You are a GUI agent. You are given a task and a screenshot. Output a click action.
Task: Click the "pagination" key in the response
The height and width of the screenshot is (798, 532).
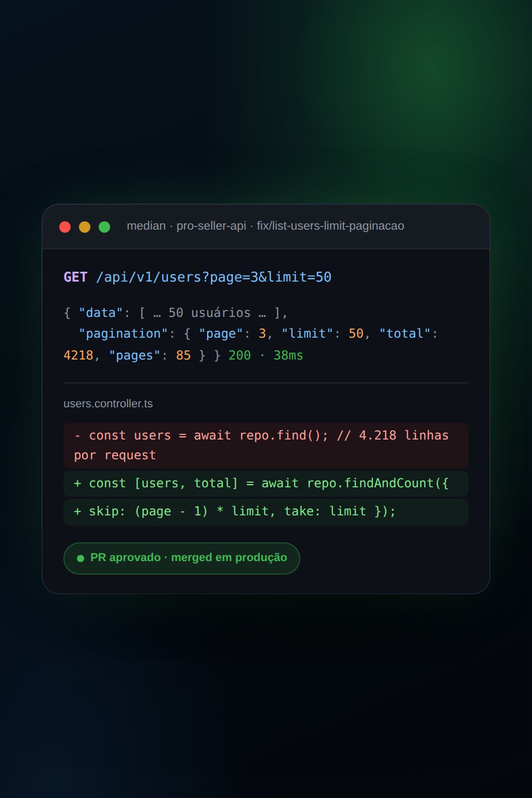[123, 334]
